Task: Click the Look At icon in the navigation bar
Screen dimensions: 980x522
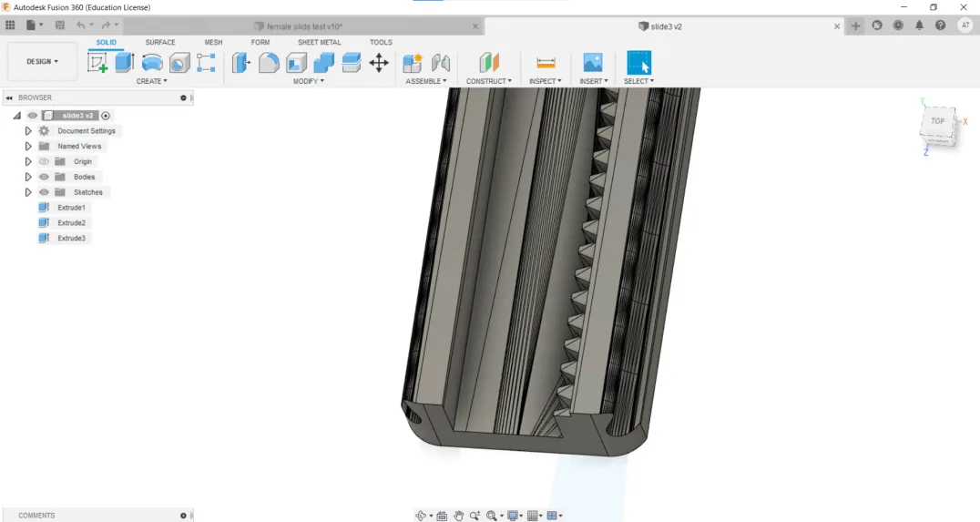Action: (442, 516)
